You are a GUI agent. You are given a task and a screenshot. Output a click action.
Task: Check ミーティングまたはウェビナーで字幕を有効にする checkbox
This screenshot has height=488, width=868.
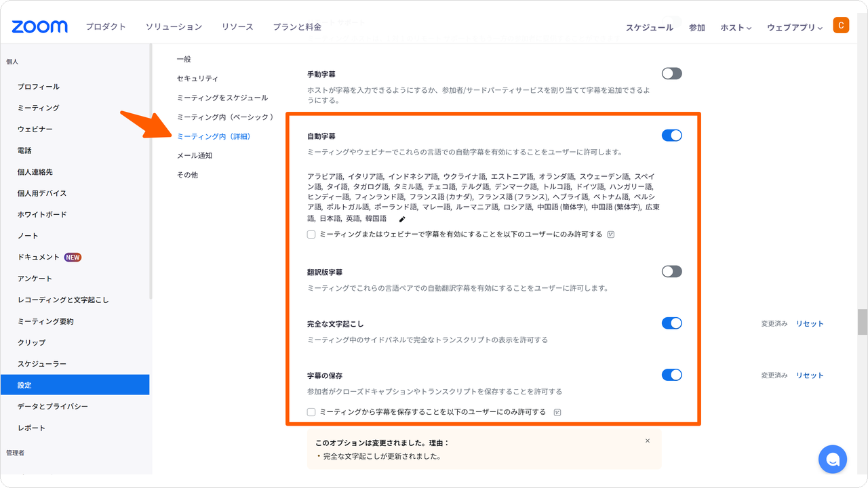311,235
